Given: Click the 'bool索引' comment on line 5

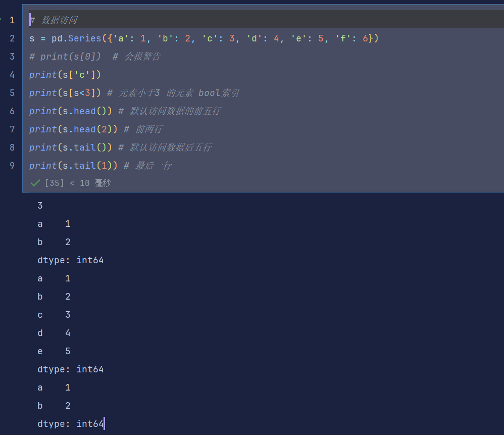Looking at the screenshot, I should [219, 93].
